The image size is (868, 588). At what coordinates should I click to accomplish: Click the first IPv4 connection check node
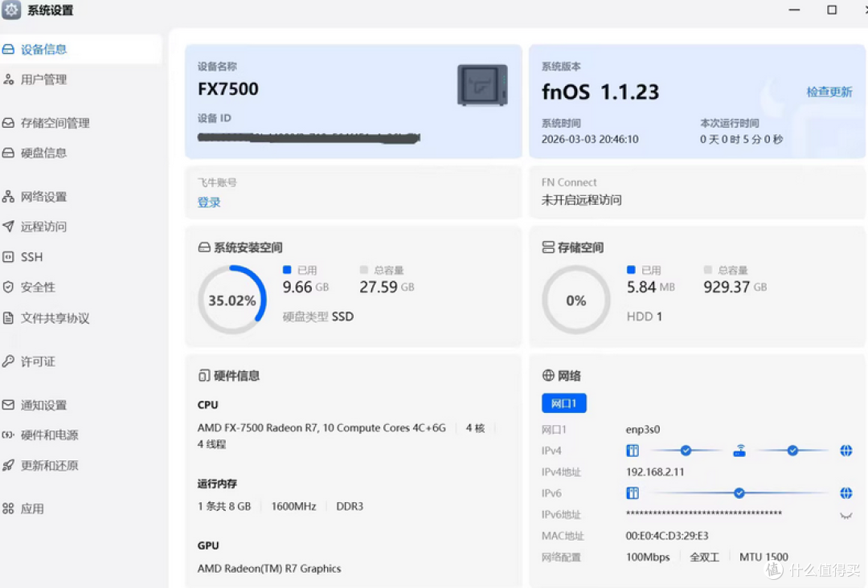(x=686, y=451)
